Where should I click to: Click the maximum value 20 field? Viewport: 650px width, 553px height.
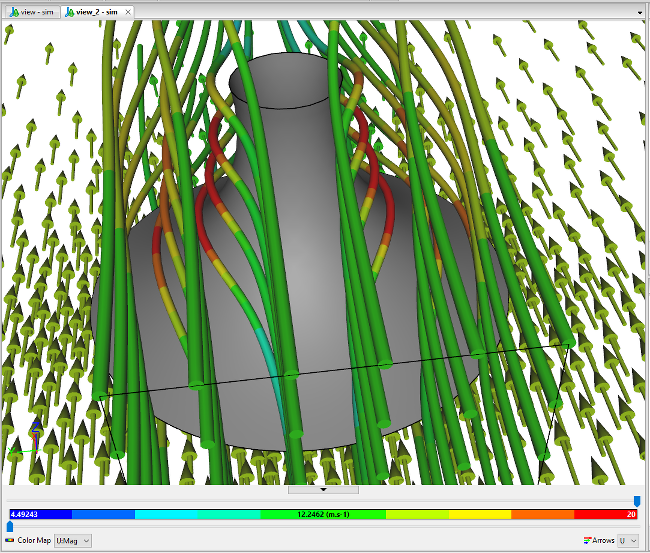pyautogui.click(x=631, y=513)
